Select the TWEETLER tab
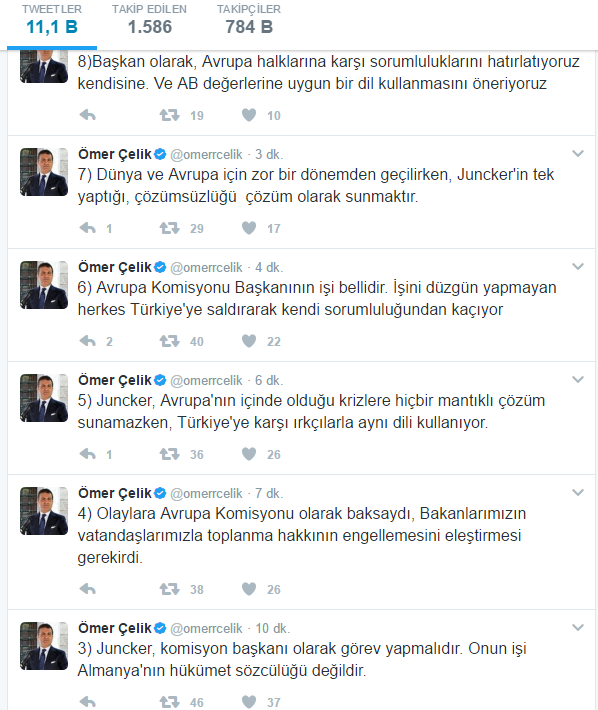 click(x=52, y=20)
